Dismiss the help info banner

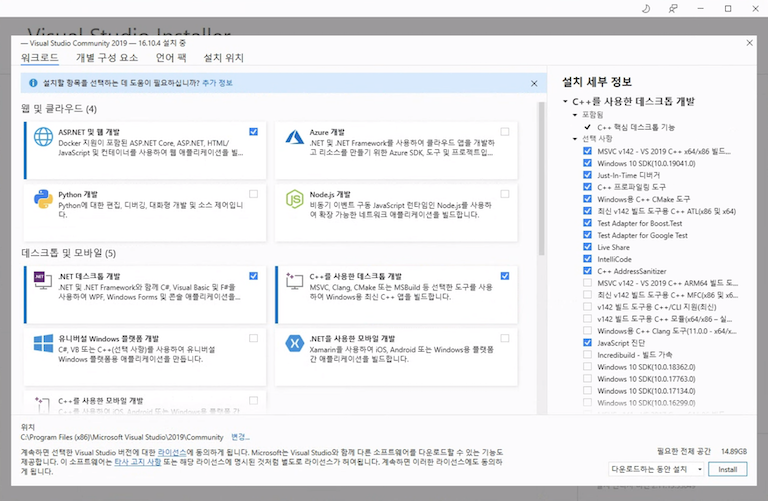pos(534,84)
